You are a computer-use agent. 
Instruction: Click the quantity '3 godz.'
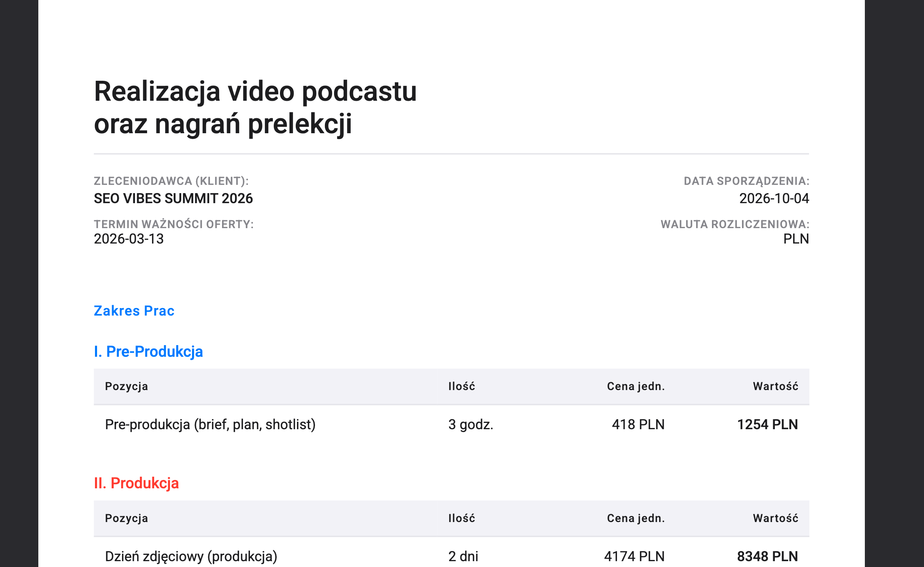(x=471, y=424)
